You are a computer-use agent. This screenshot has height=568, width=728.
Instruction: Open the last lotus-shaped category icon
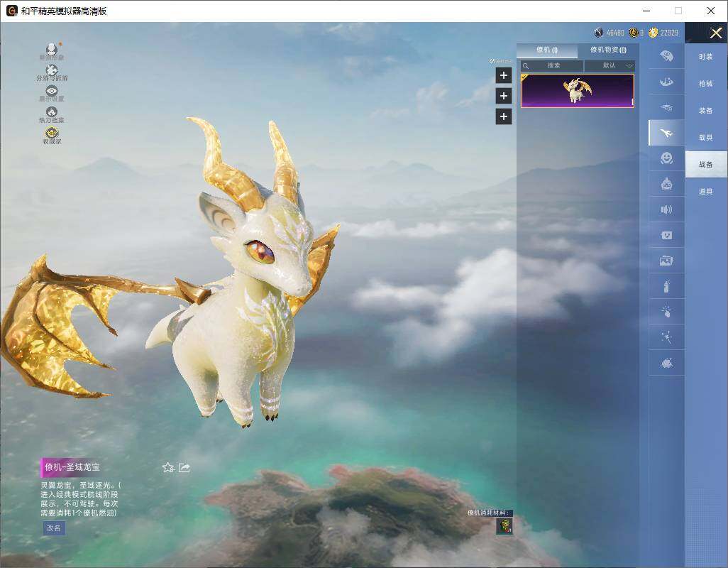(x=666, y=363)
